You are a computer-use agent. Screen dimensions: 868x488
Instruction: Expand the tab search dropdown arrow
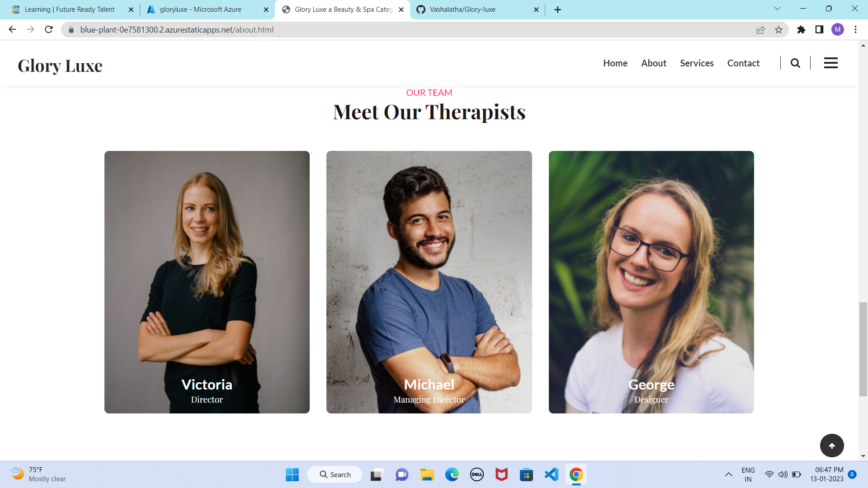coord(777,9)
